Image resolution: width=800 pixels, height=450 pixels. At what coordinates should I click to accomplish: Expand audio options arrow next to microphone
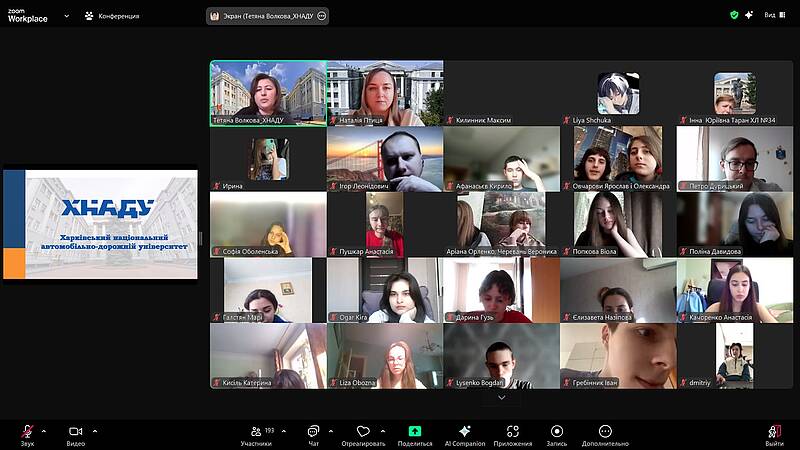[46, 431]
